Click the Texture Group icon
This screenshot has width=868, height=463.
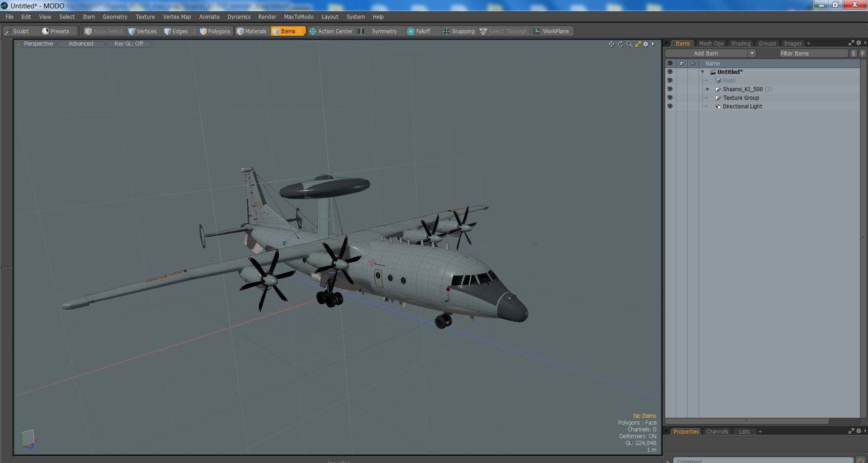click(718, 98)
